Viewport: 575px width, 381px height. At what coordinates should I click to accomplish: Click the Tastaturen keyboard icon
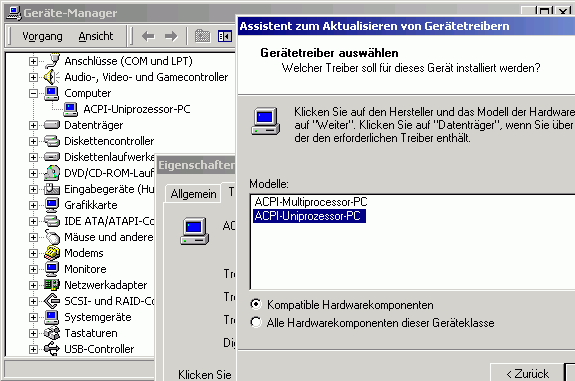(x=52, y=333)
